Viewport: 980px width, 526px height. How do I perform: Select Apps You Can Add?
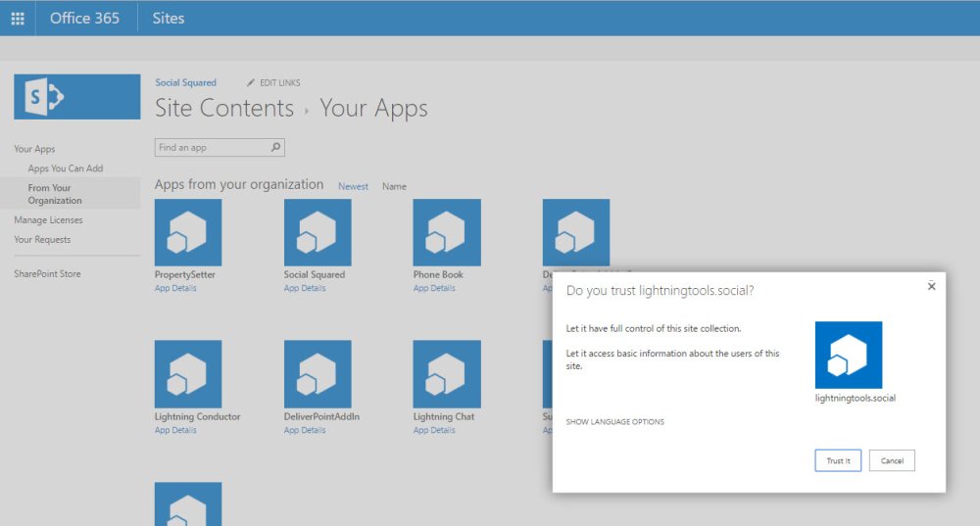(66, 168)
